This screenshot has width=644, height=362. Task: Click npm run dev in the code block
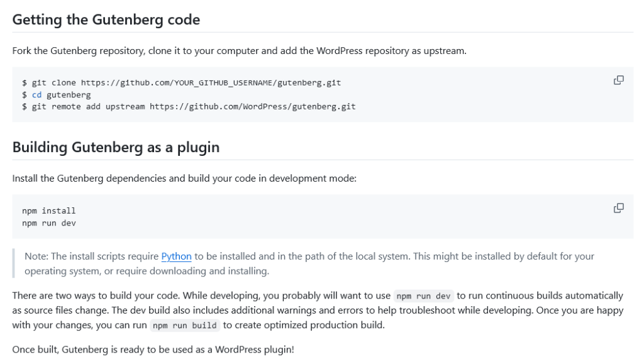tap(48, 223)
